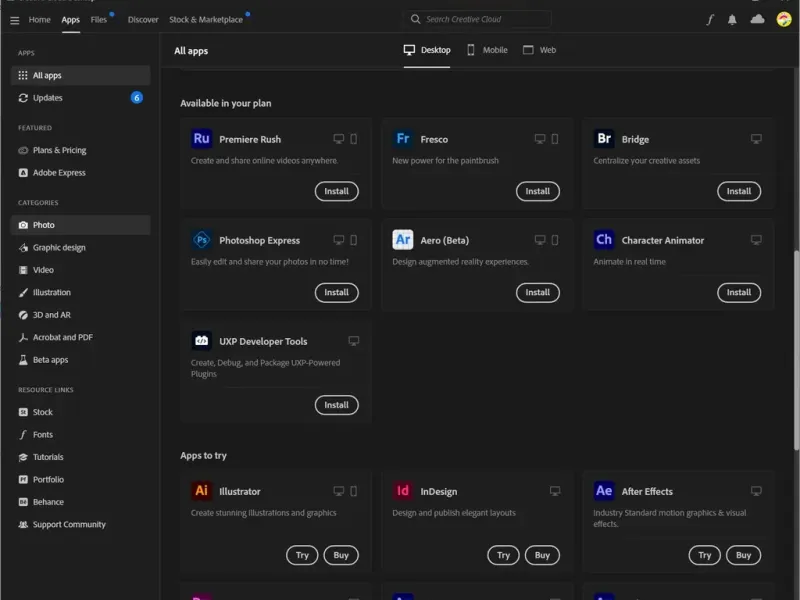Click the Photo camera icon in sidebar
Screen dimensions: 800x600
pos(23,225)
